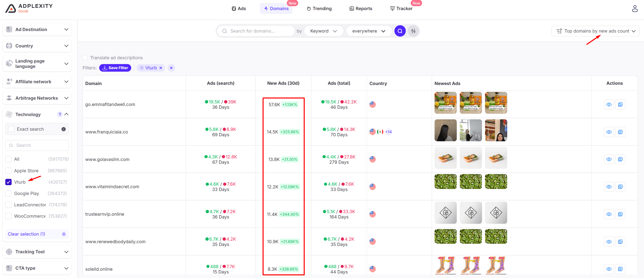Uncheck the Vturb technology checkbox
644x278 pixels.
(9, 182)
